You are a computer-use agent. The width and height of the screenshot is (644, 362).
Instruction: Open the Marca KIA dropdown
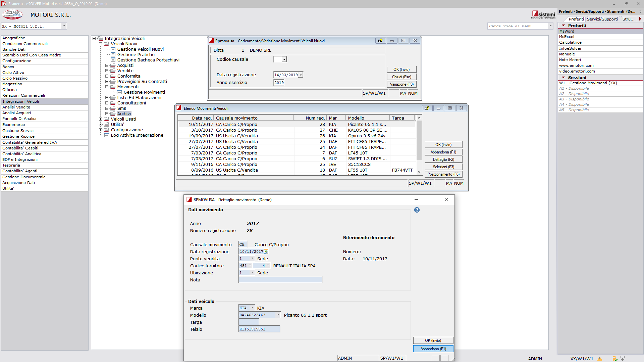click(252, 308)
